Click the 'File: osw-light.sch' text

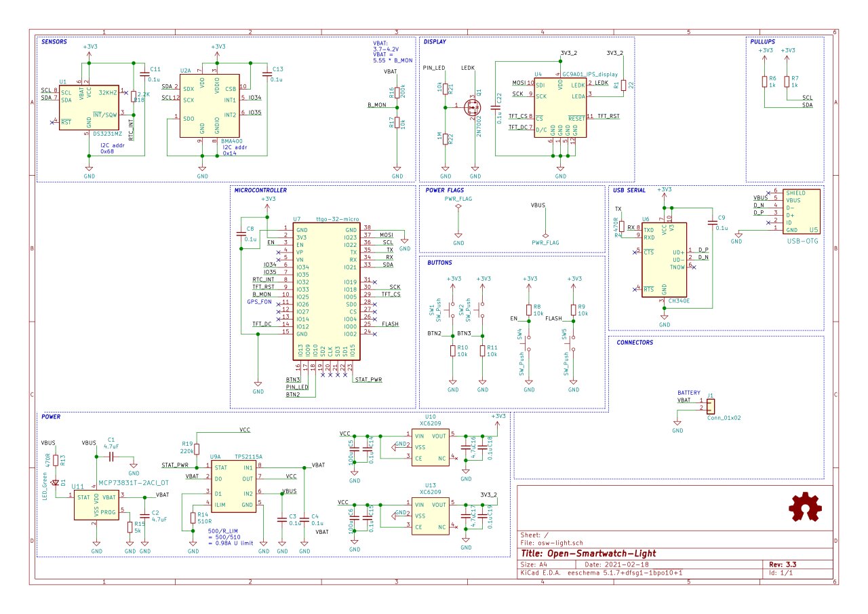tap(551, 542)
